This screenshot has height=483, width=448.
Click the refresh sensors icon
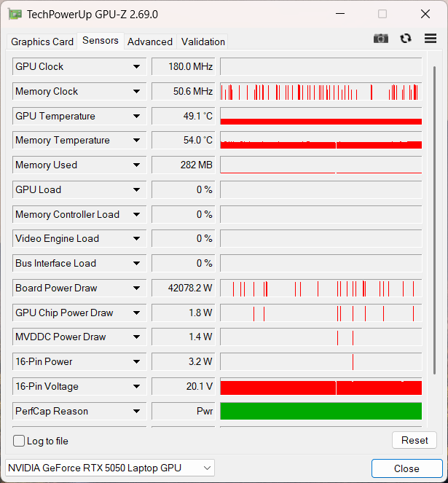pos(406,39)
